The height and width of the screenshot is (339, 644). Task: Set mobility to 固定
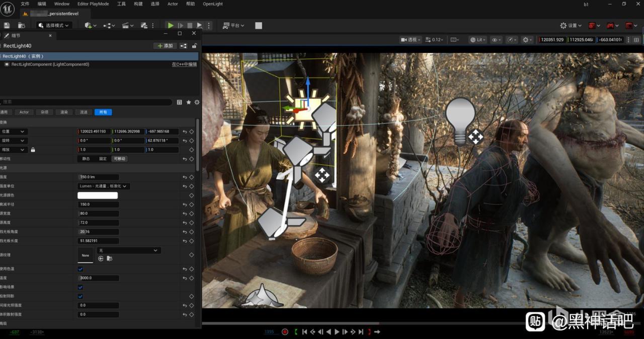[x=103, y=159]
